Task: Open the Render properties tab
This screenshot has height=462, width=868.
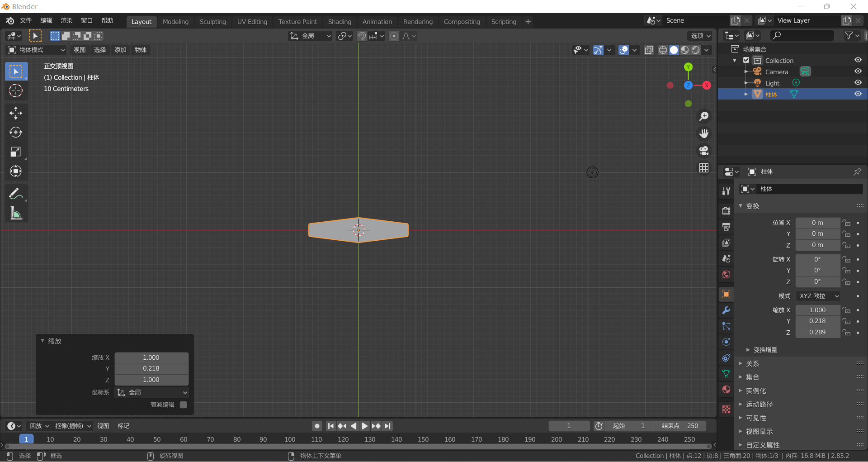Action: point(726,211)
